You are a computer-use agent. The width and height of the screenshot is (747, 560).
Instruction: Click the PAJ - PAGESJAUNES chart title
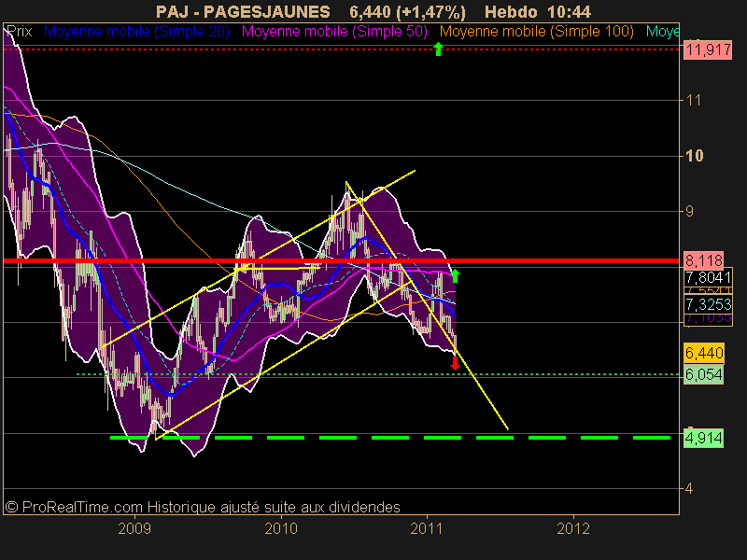pyautogui.click(x=243, y=12)
